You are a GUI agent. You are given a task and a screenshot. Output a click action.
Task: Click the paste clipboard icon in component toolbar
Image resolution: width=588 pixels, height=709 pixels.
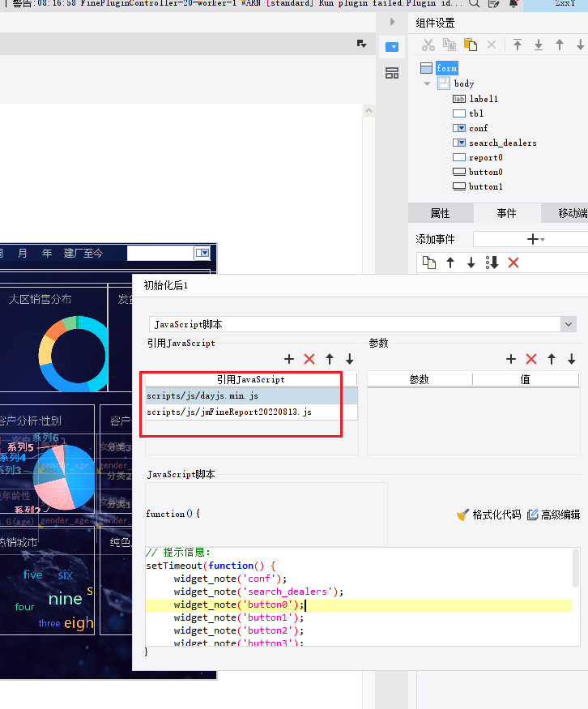[x=471, y=45]
